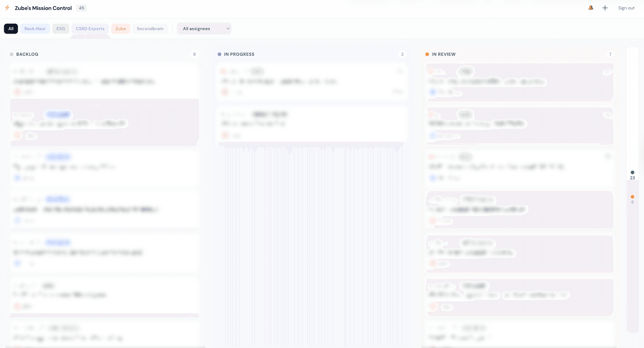
Task: Switch to the ESG filter
Action: click(61, 29)
